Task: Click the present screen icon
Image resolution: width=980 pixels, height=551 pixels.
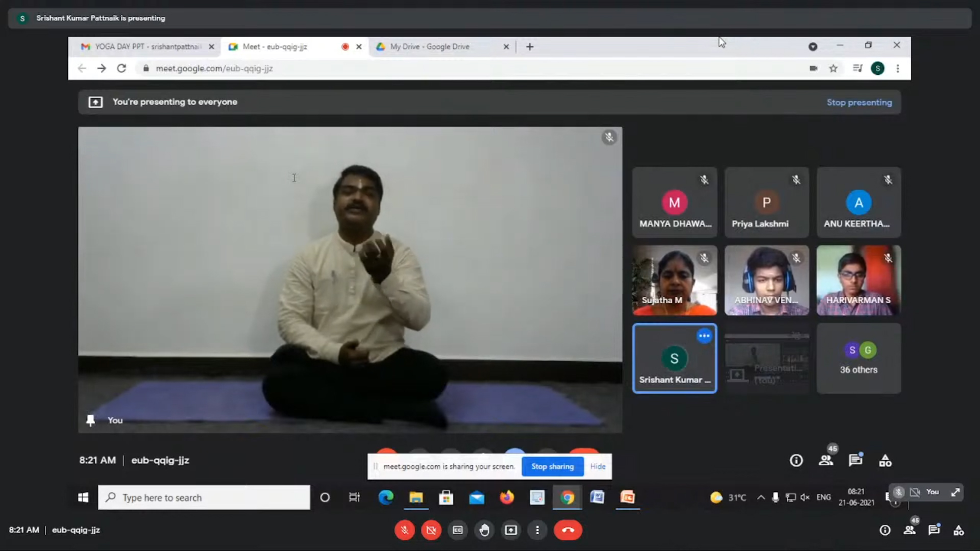Action: pos(511,530)
